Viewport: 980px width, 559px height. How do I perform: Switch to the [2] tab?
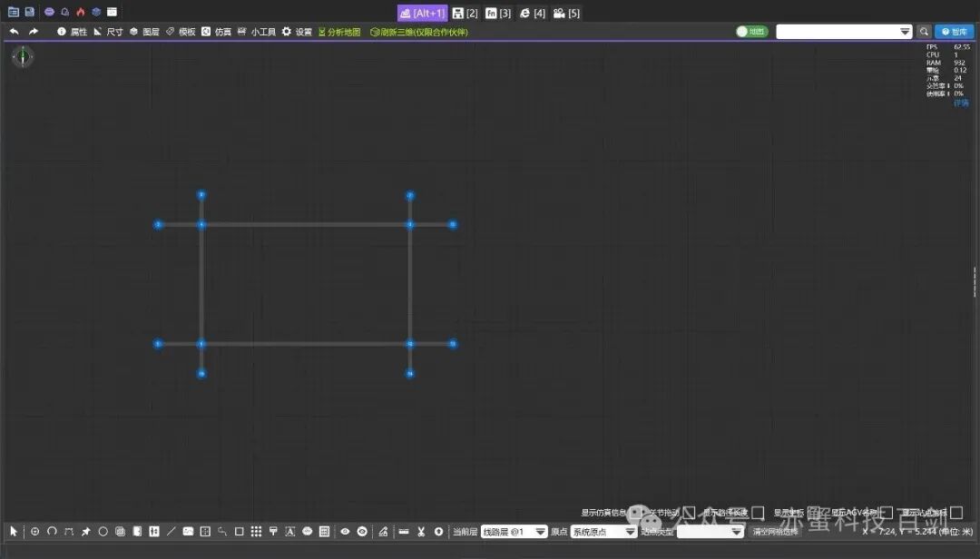465,13
